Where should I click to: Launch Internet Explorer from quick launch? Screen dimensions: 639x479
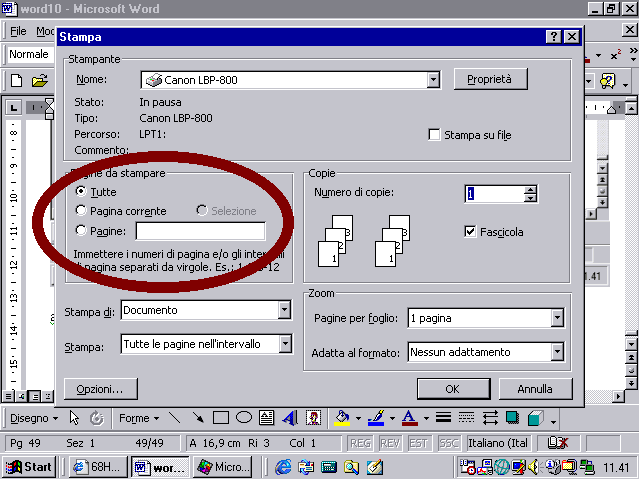(283, 467)
